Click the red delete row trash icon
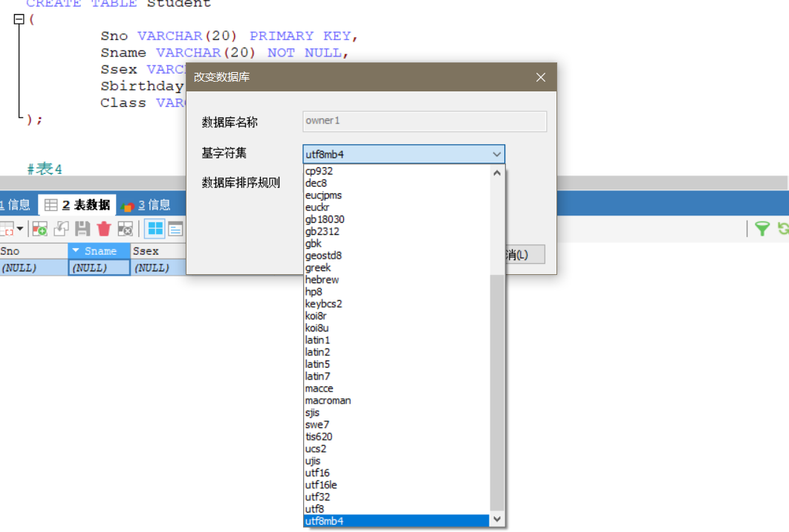Screen dimensions: 789x532 tap(103, 229)
